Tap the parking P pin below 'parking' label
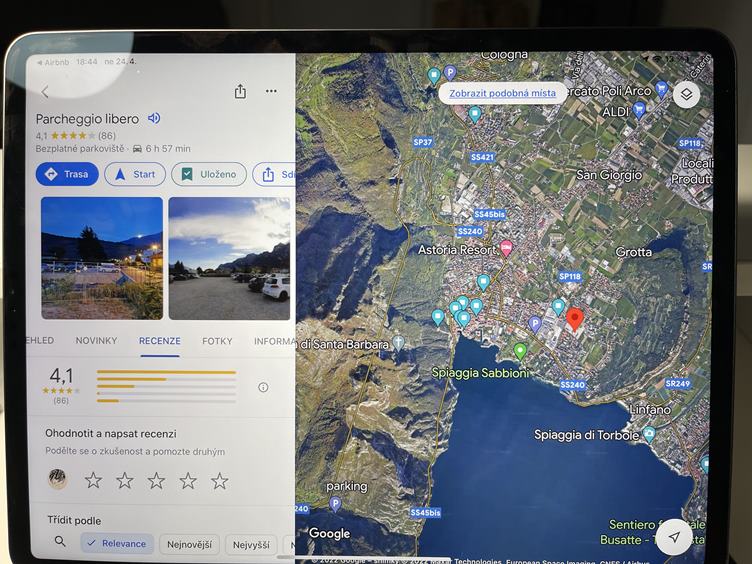This screenshot has width=752, height=564. pos(336,504)
